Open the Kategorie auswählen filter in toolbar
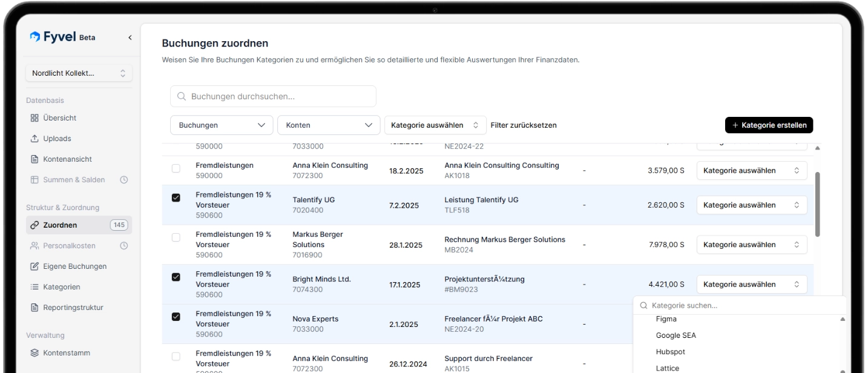This screenshot has width=868, height=373. (x=435, y=125)
